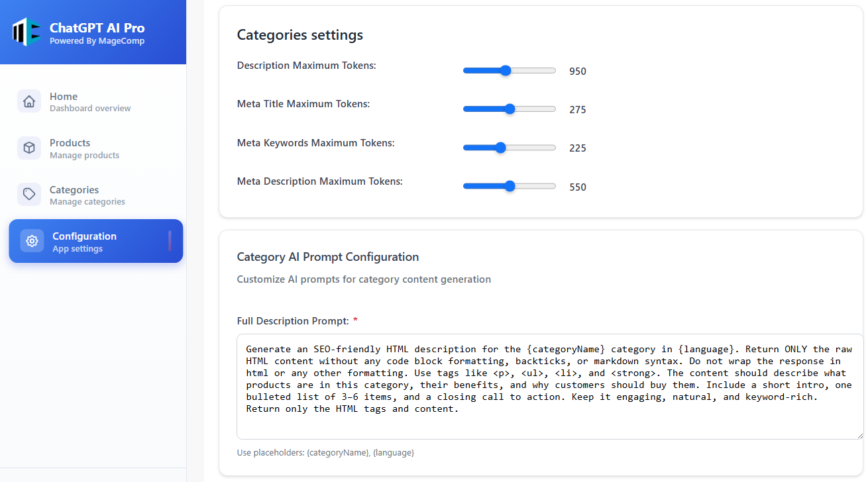Click the Meta Title Maximum Tokens slider
This screenshot has height=482, width=868.
click(x=509, y=109)
